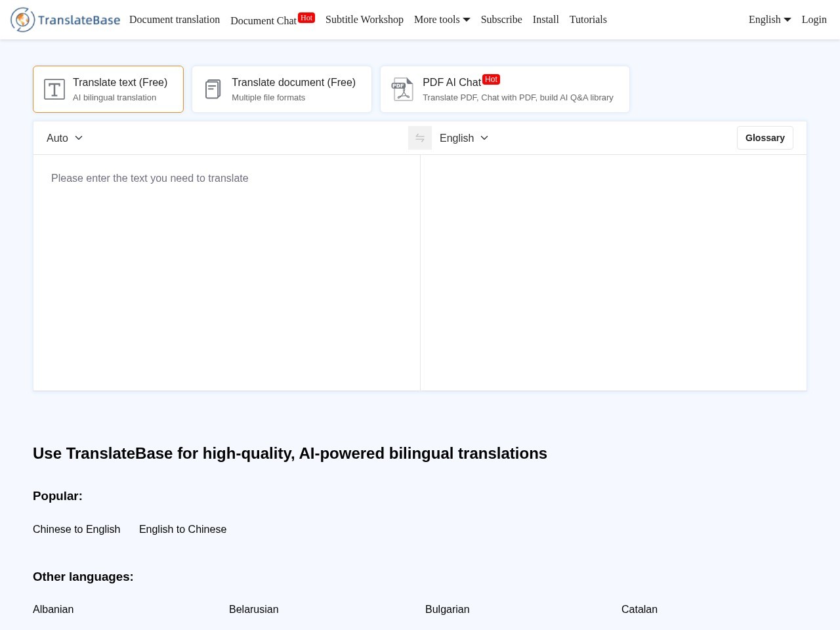Expand the More tools menu
The height and width of the screenshot is (630, 840).
pyautogui.click(x=442, y=20)
